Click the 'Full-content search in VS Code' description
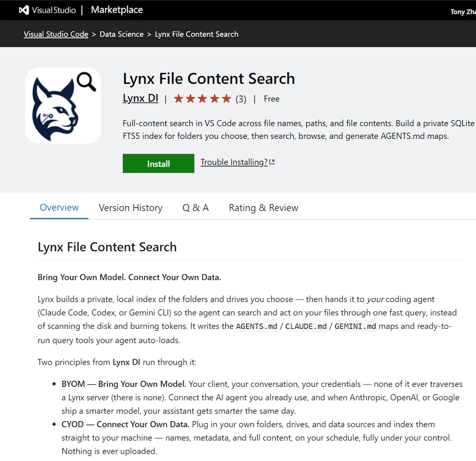Image resolution: width=476 pixels, height=461 pixels. pyautogui.click(x=298, y=130)
